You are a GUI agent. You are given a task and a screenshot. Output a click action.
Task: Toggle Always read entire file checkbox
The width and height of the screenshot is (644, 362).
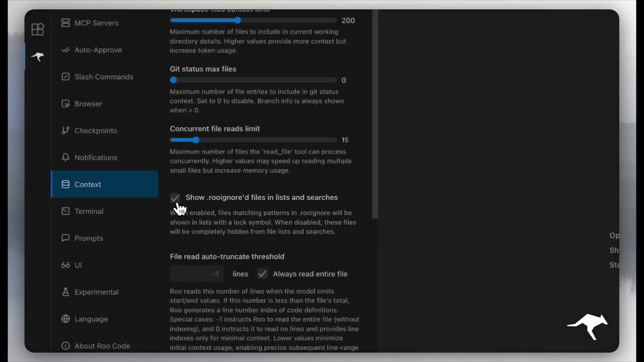click(x=262, y=274)
